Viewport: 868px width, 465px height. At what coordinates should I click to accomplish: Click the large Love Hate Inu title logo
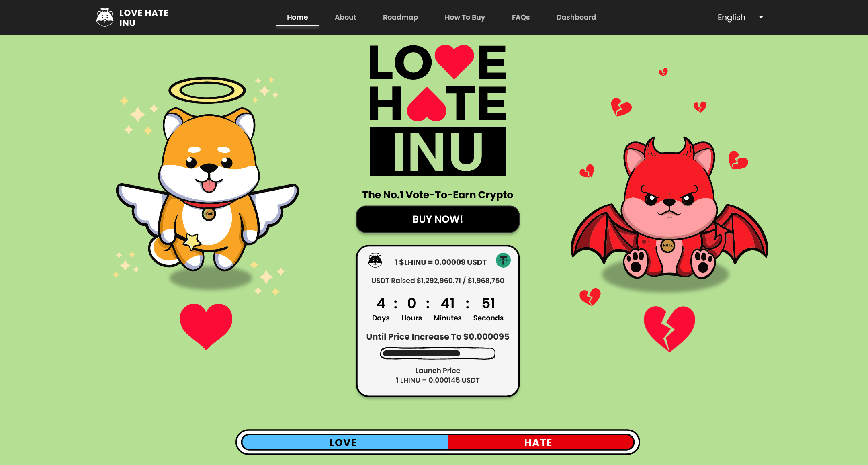coord(438,110)
